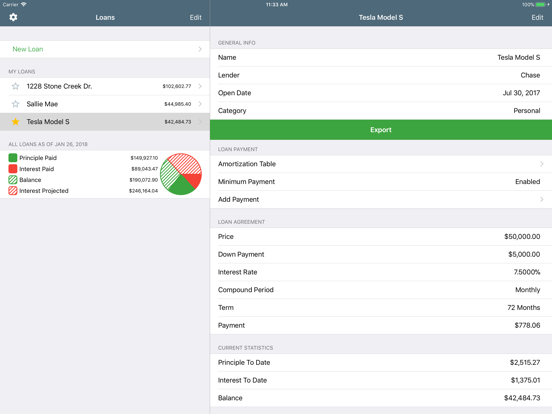Create a New Loan
552x414 pixels.
(x=105, y=49)
